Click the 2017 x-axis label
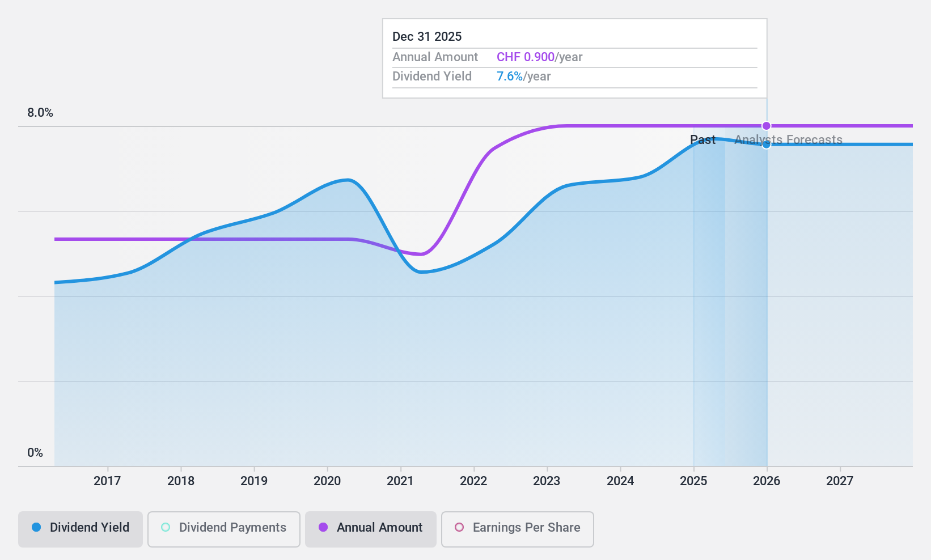This screenshot has height=560, width=931. [x=107, y=481]
